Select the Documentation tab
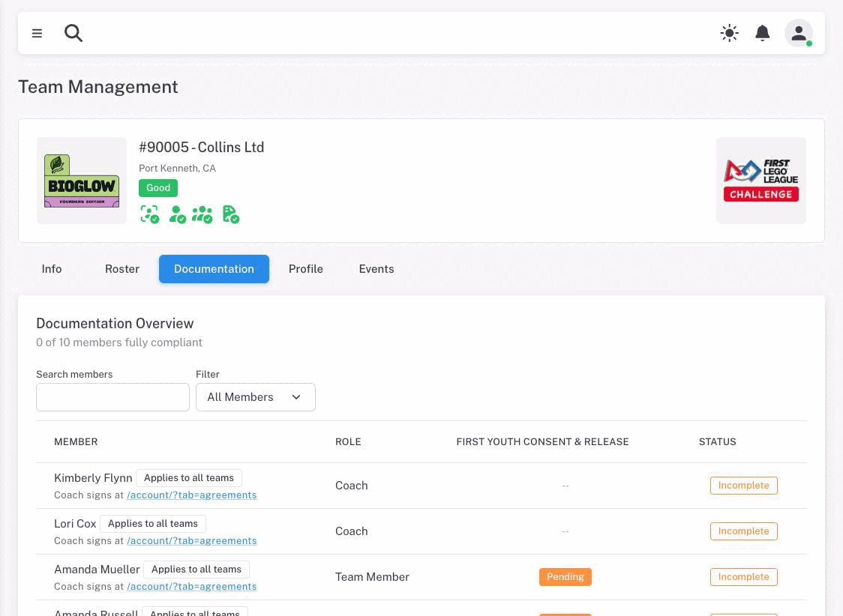The width and height of the screenshot is (843, 616). tap(214, 269)
